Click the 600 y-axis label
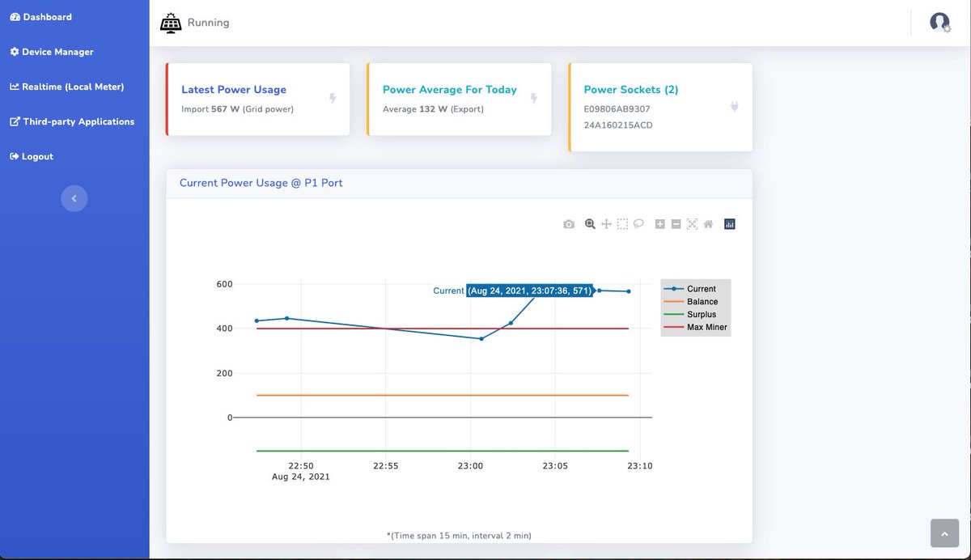Viewport: 971px width, 560px height. point(224,284)
